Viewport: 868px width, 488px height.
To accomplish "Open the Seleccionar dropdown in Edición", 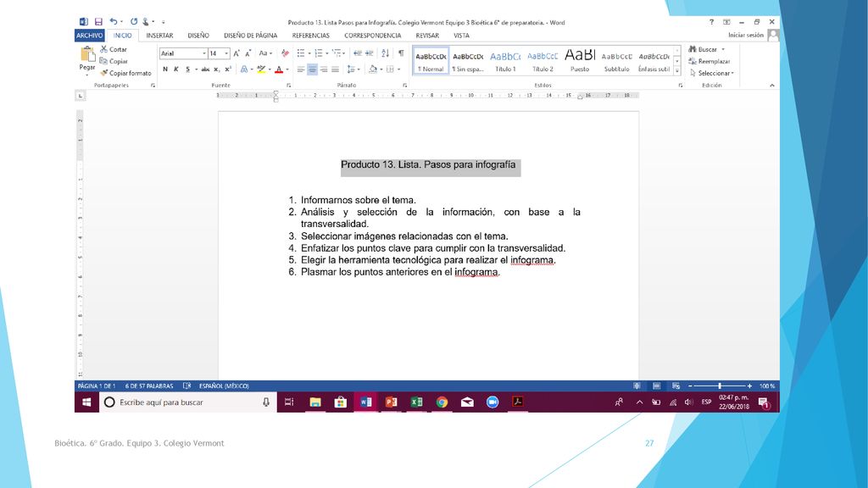I will click(712, 73).
